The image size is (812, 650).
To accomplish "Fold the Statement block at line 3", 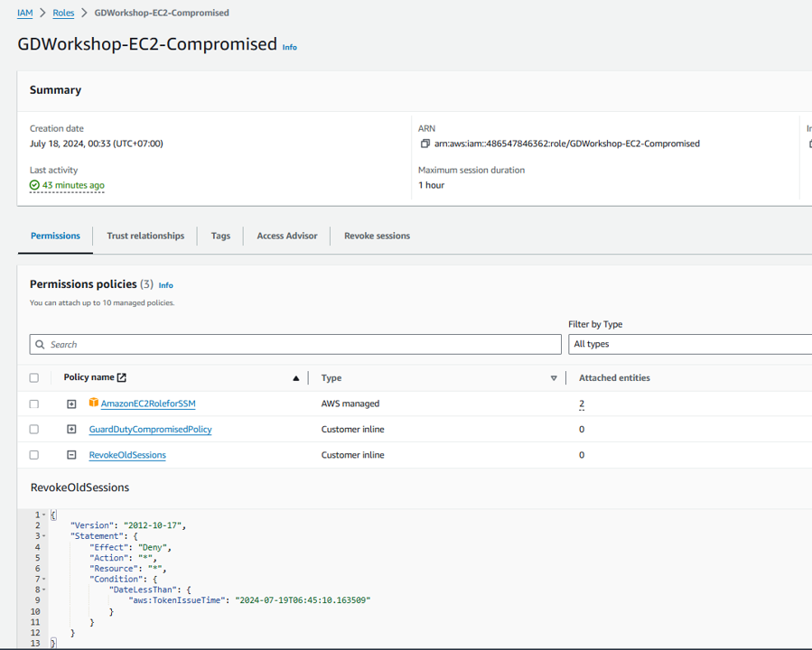I will (44, 536).
